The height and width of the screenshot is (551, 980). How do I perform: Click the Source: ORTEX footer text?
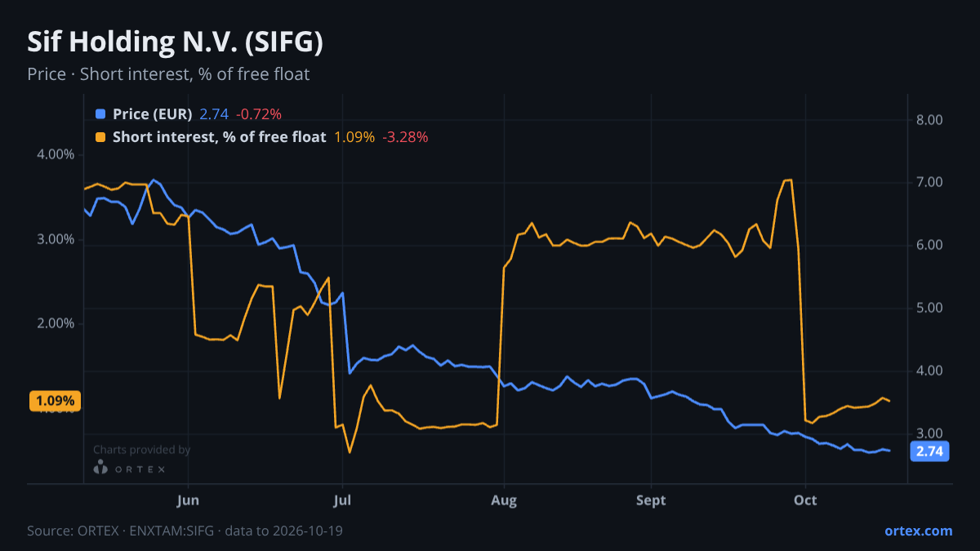click(185, 531)
